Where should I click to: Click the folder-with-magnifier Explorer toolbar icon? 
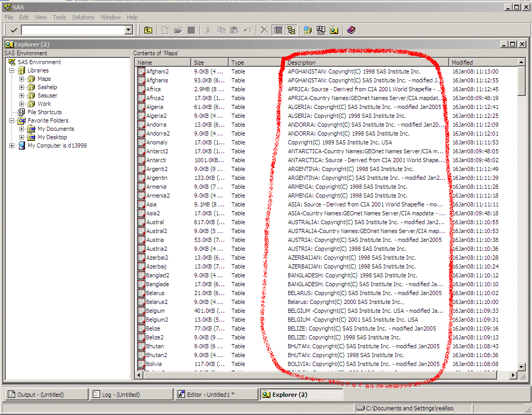[334, 30]
